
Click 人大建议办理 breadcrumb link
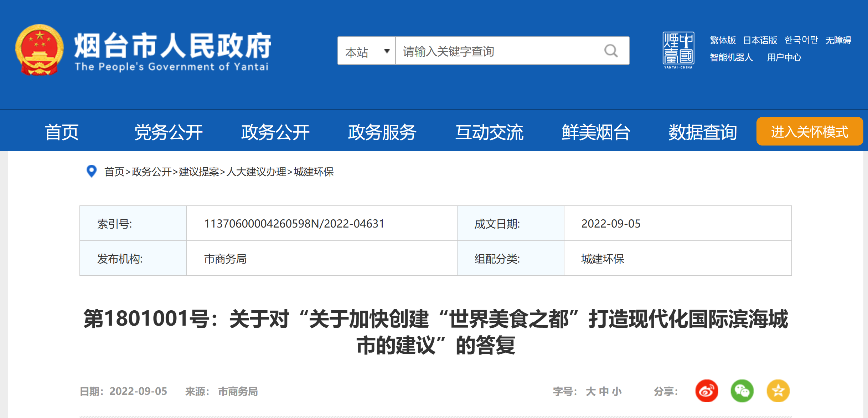pyautogui.click(x=256, y=172)
